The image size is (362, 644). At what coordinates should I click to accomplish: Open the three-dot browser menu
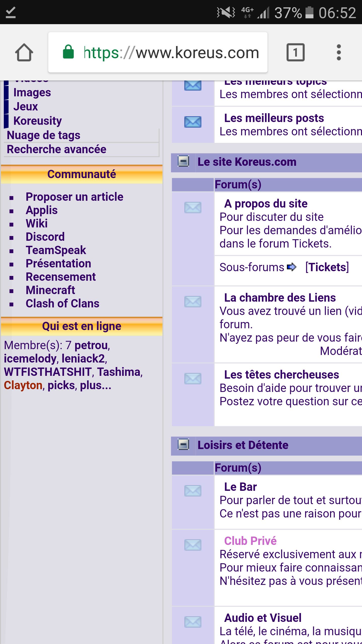click(x=339, y=52)
